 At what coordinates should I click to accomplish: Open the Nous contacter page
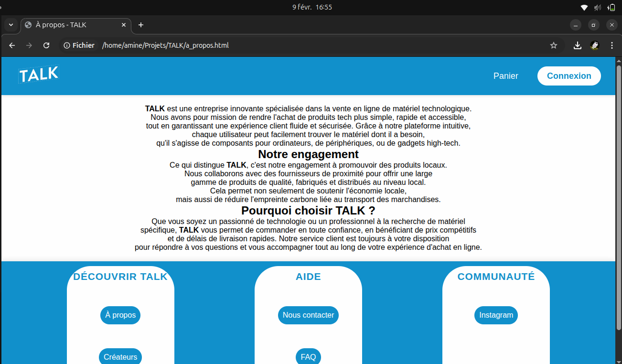[x=308, y=315]
